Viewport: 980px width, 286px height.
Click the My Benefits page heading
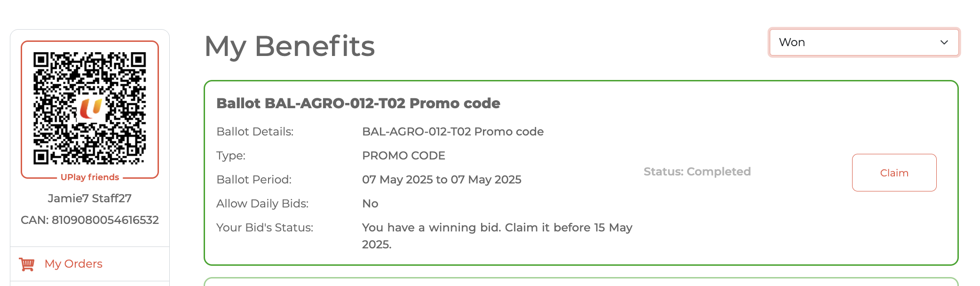coord(290,46)
